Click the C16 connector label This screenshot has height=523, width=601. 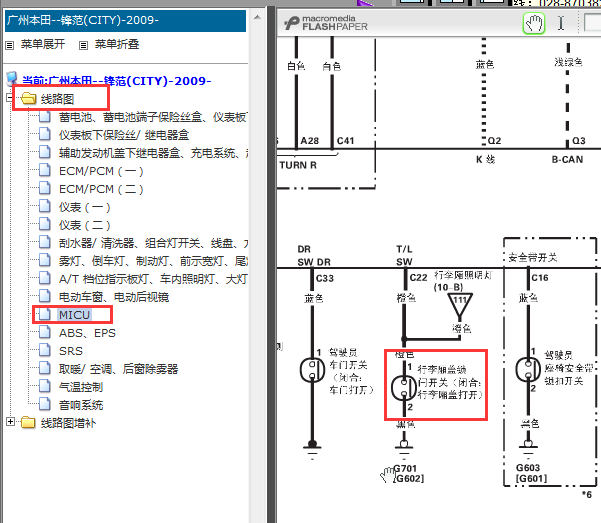point(540,277)
